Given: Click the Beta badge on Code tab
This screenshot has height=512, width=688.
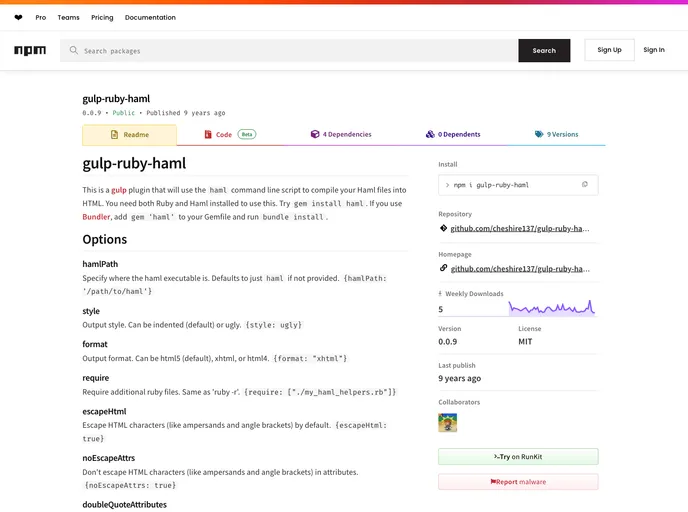Looking at the screenshot, I should click(247, 134).
